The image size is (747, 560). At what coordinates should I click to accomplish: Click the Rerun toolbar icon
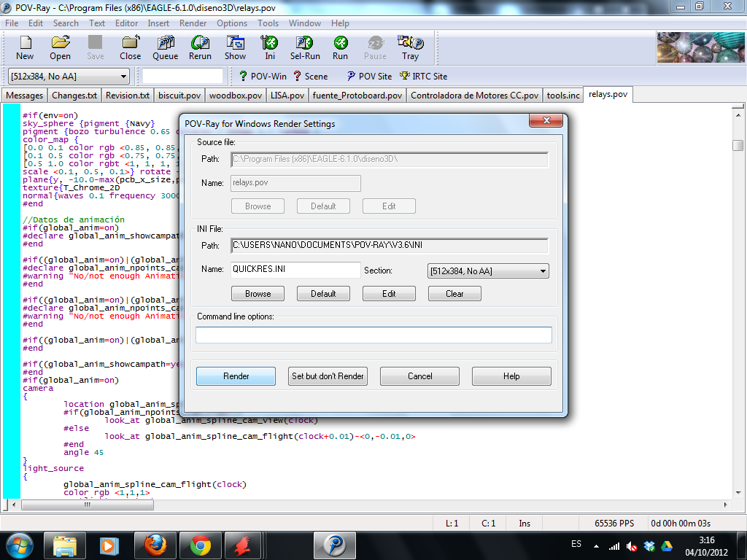coord(200,47)
